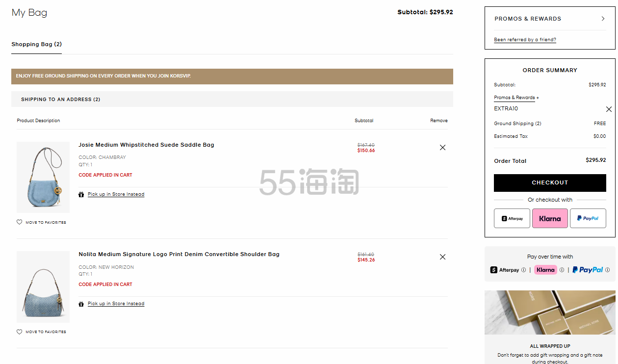Click gift icon beside Nolita pick up link
Screen dimensions: 618x364
tap(81, 304)
